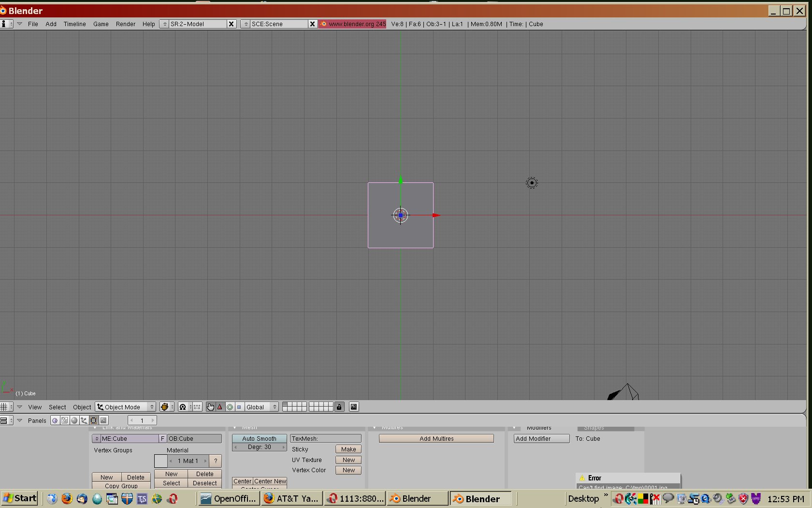Enable the rotate manipulator circle icon
Viewport: 812px width, 508px height.
230,407
